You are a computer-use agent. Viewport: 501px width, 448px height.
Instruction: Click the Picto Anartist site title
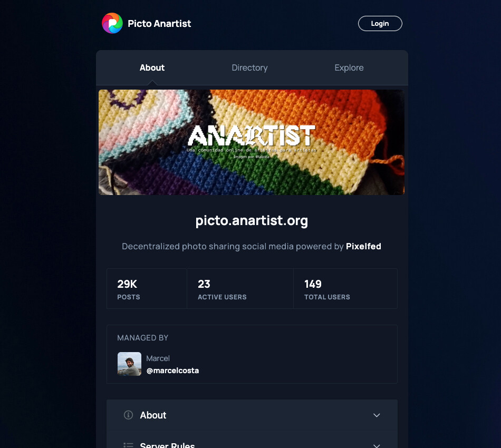159,23
